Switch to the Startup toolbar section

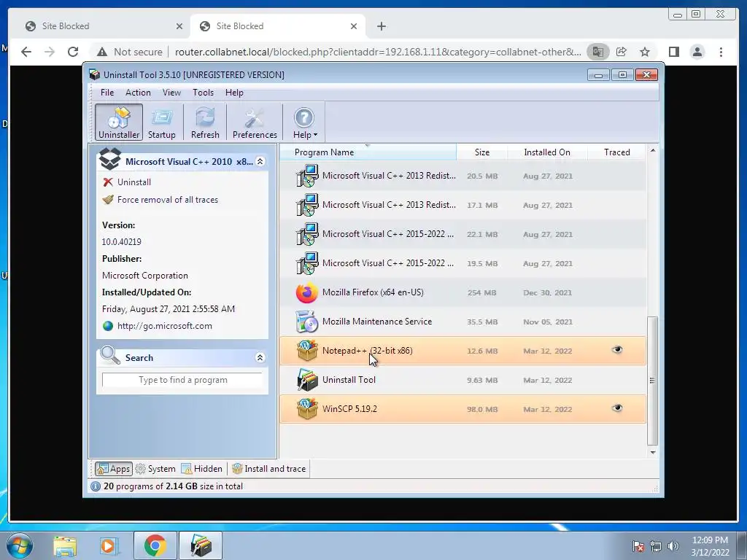(x=161, y=122)
